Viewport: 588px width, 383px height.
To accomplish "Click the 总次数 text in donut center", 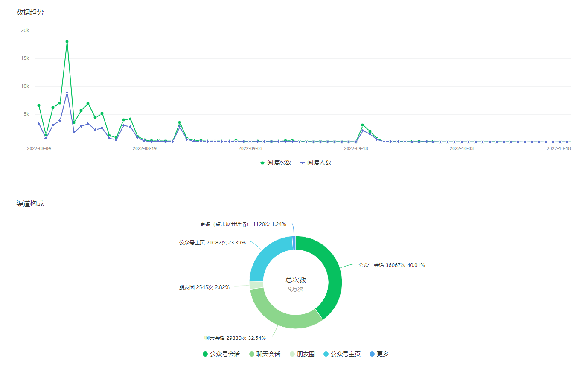I will point(296,280).
